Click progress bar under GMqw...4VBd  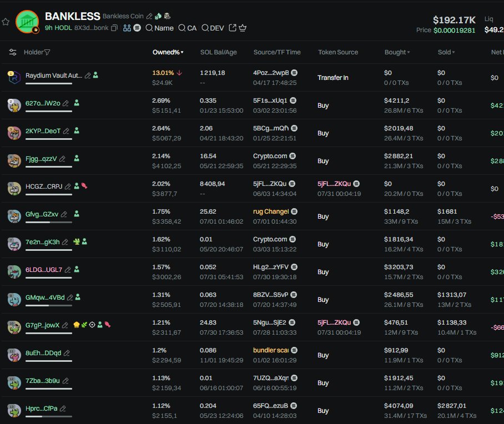(x=48, y=305)
